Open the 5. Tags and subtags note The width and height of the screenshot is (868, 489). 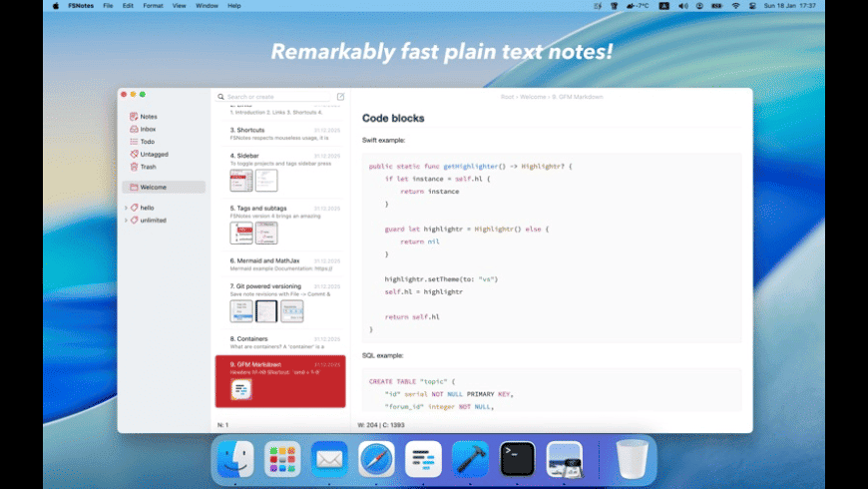[x=280, y=224]
